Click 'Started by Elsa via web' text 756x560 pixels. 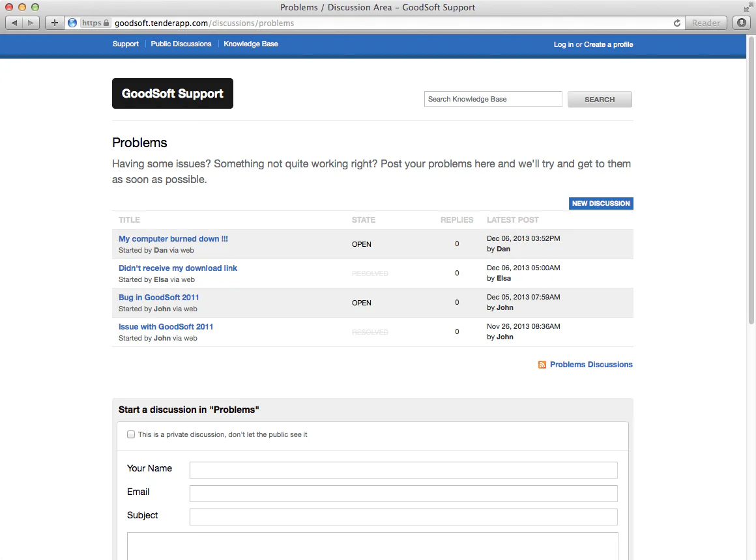click(x=156, y=279)
